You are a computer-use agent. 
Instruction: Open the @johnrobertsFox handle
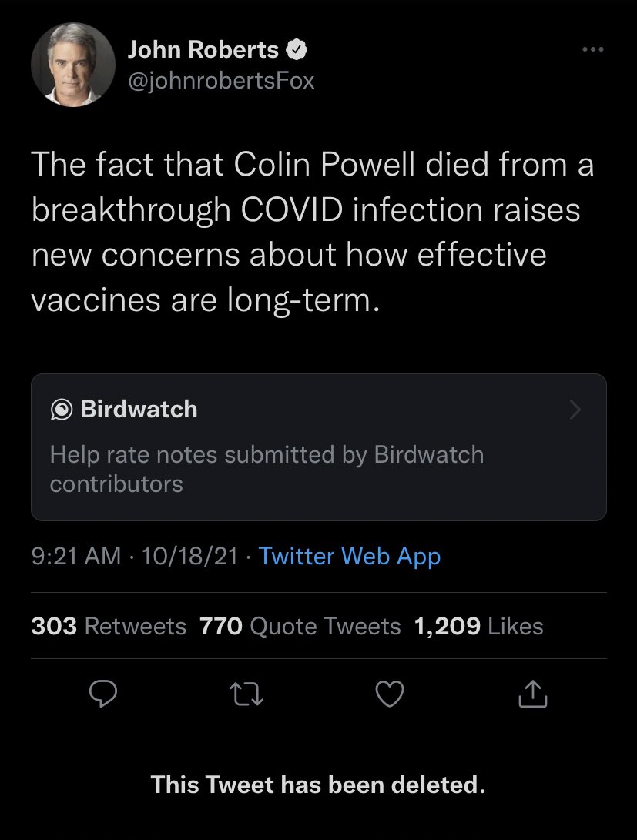pyautogui.click(x=221, y=80)
